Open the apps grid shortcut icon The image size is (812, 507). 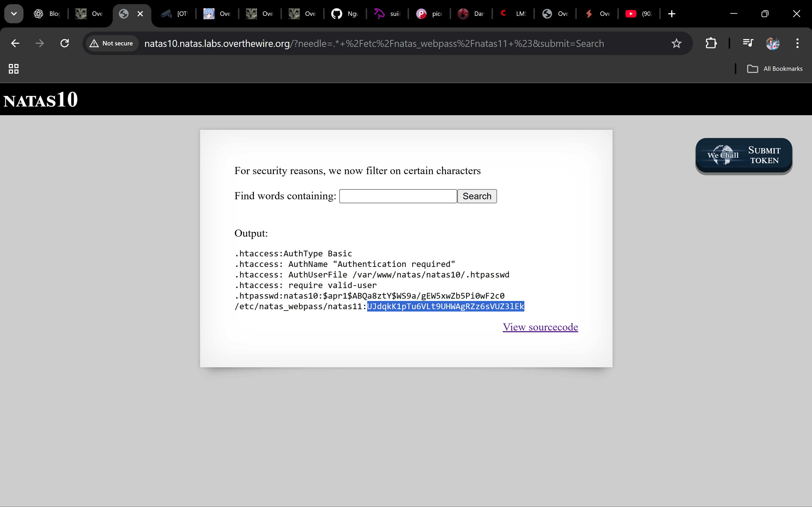point(13,69)
